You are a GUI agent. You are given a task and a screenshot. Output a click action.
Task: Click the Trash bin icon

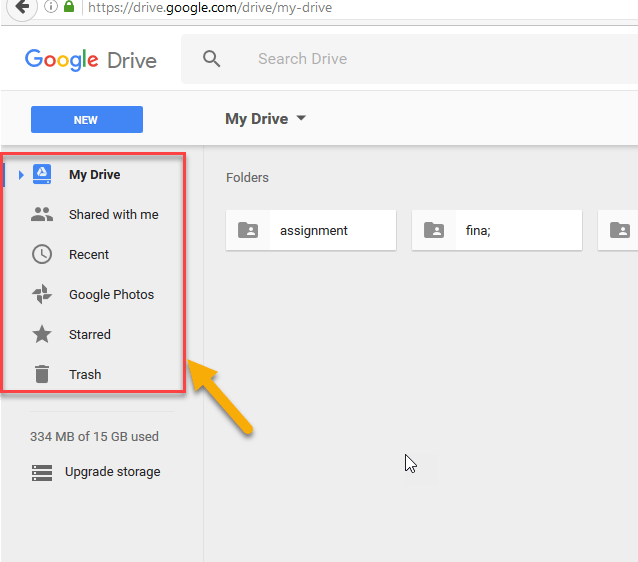click(42, 375)
